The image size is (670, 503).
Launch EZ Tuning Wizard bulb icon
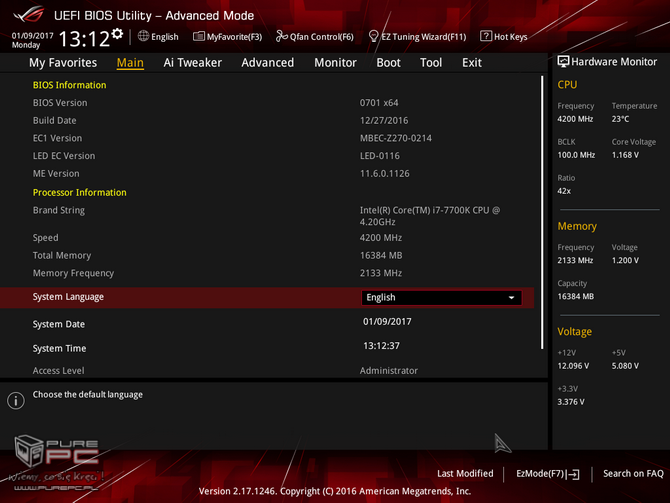(x=373, y=36)
